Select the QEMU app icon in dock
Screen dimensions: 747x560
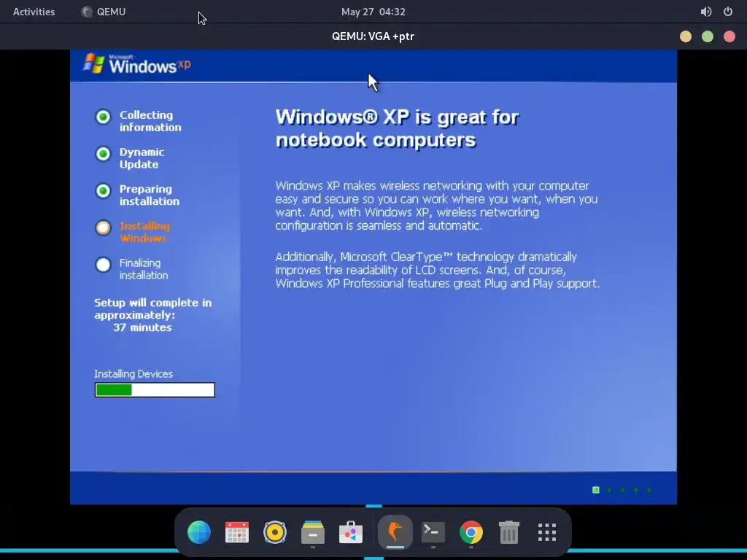tap(395, 532)
